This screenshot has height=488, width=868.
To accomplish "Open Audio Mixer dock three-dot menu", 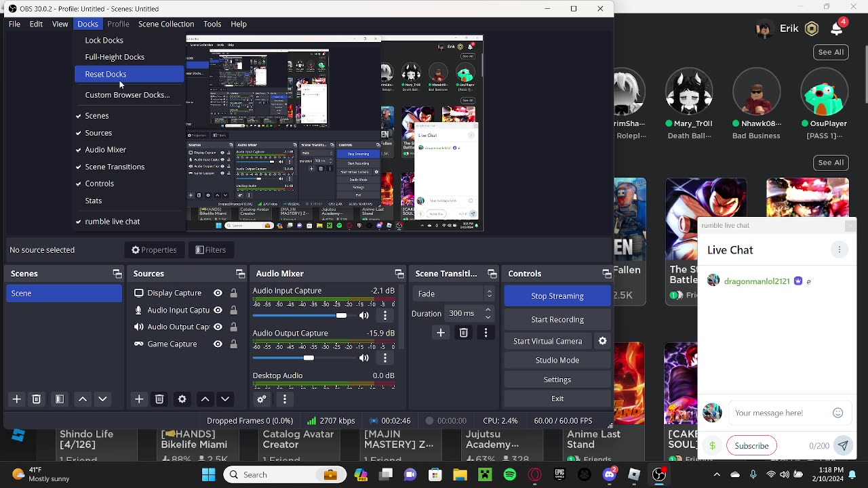I will (285, 399).
